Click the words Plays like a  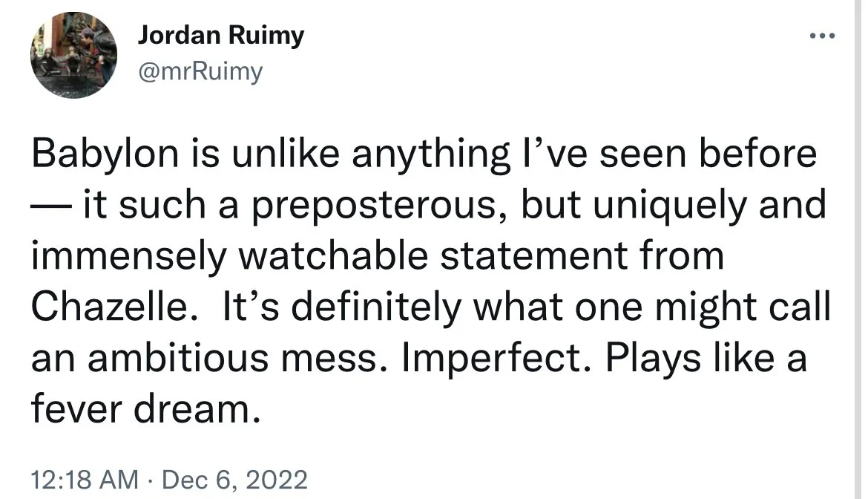(x=706, y=359)
